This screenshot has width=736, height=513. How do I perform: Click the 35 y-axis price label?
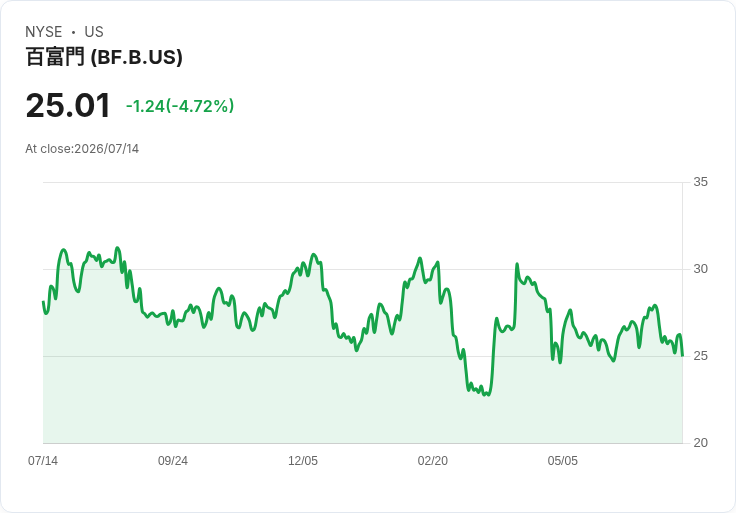[700, 182]
